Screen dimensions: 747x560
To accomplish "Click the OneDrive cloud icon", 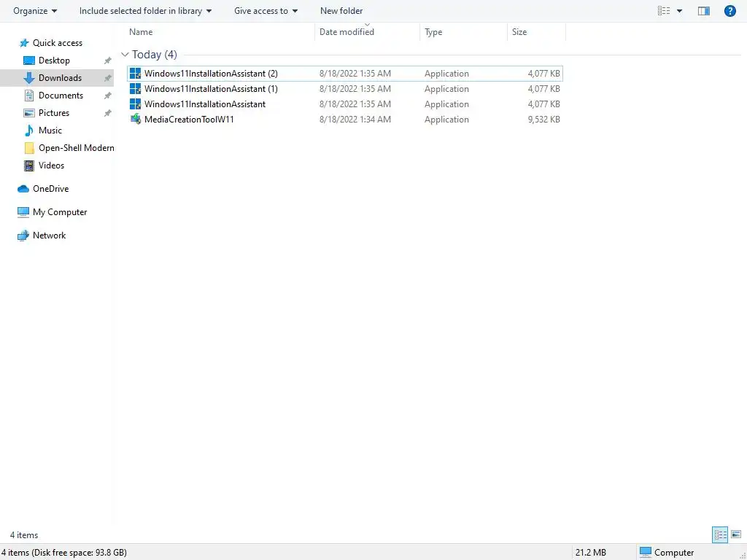I will tap(23, 189).
